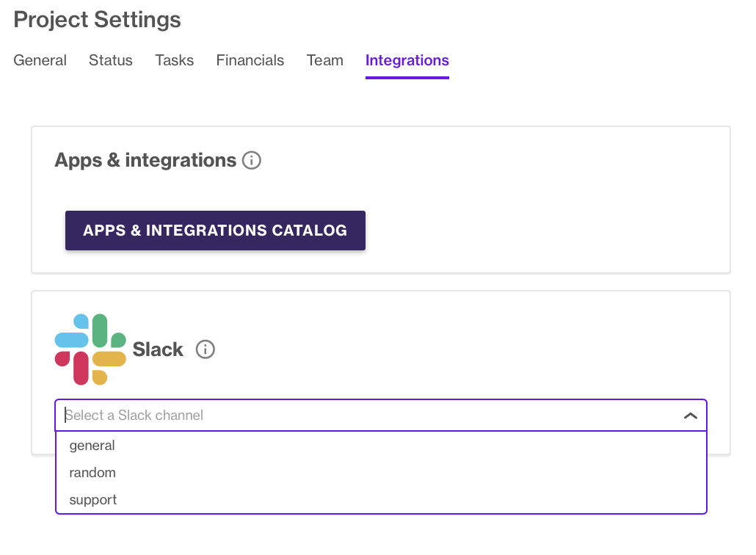Image resolution: width=756 pixels, height=555 pixels.
Task: Show info tooltip next to Slack
Action: pyautogui.click(x=205, y=349)
